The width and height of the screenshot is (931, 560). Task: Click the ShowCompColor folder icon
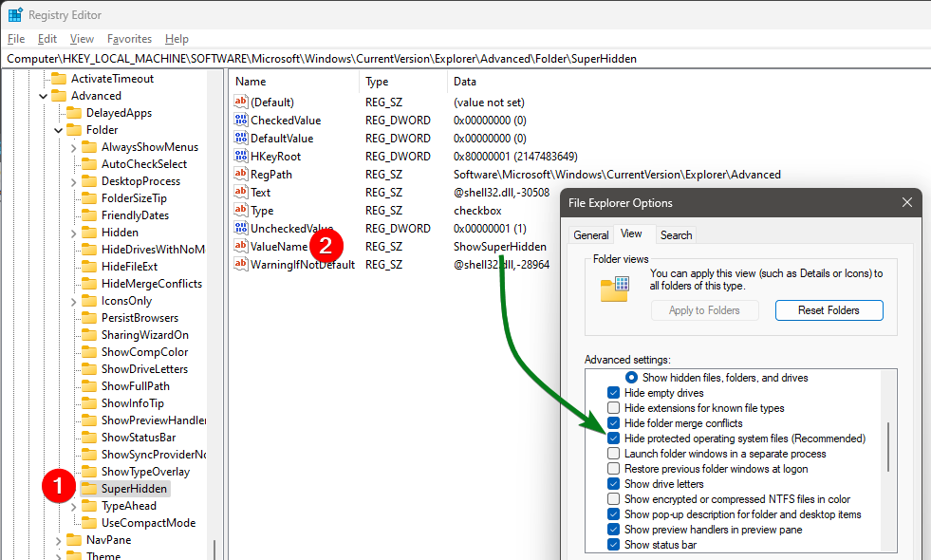click(89, 351)
